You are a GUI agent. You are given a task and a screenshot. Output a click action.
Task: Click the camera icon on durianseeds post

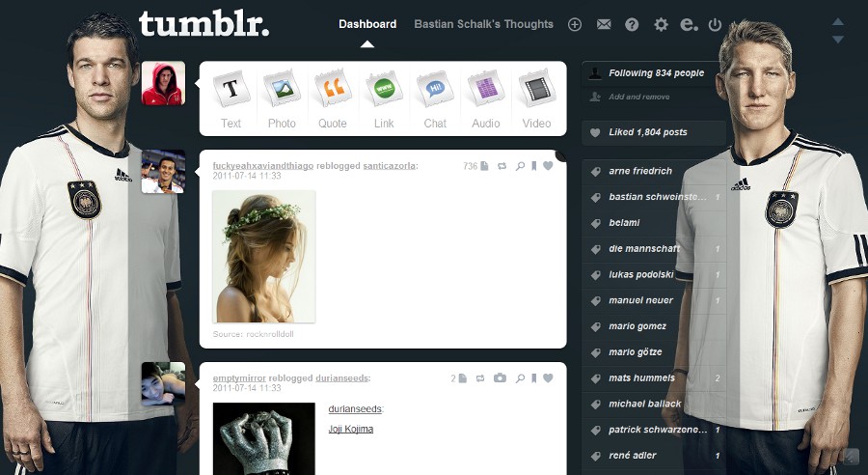click(500, 378)
